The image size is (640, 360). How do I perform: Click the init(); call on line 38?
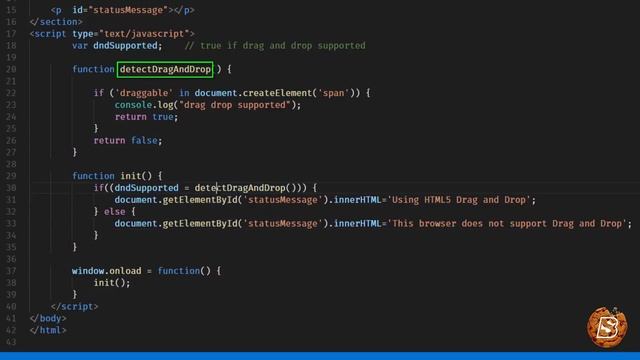(112, 282)
